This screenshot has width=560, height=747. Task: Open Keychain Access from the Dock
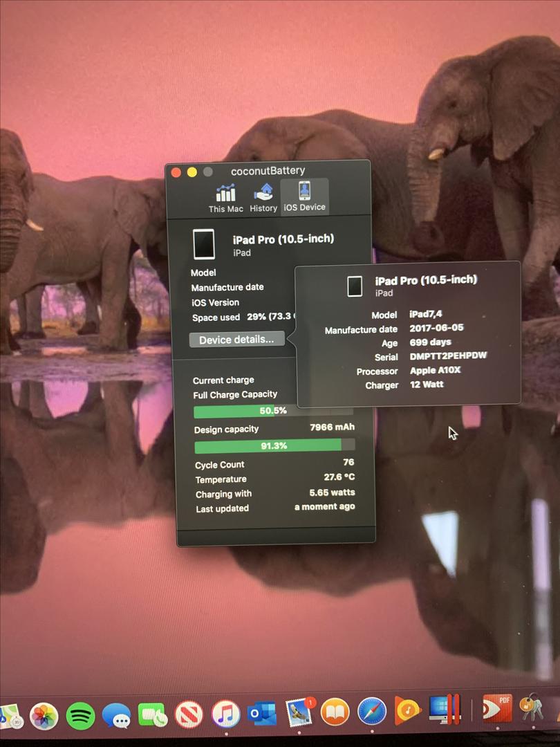click(532, 708)
